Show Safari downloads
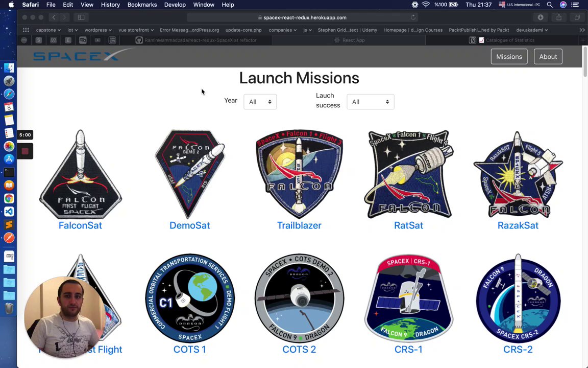The width and height of the screenshot is (588, 368). click(x=541, y=17)
